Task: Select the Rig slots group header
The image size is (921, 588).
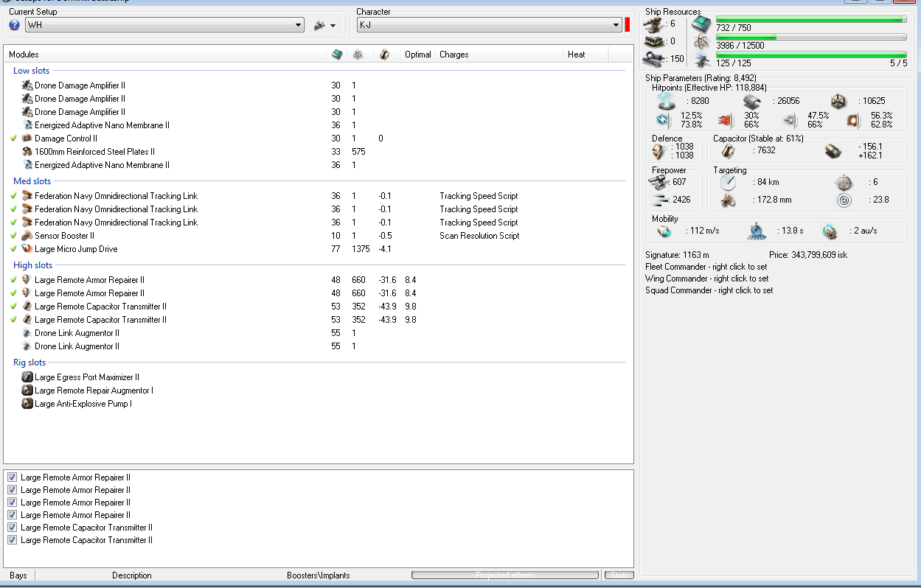Action: tap(29, 363)
